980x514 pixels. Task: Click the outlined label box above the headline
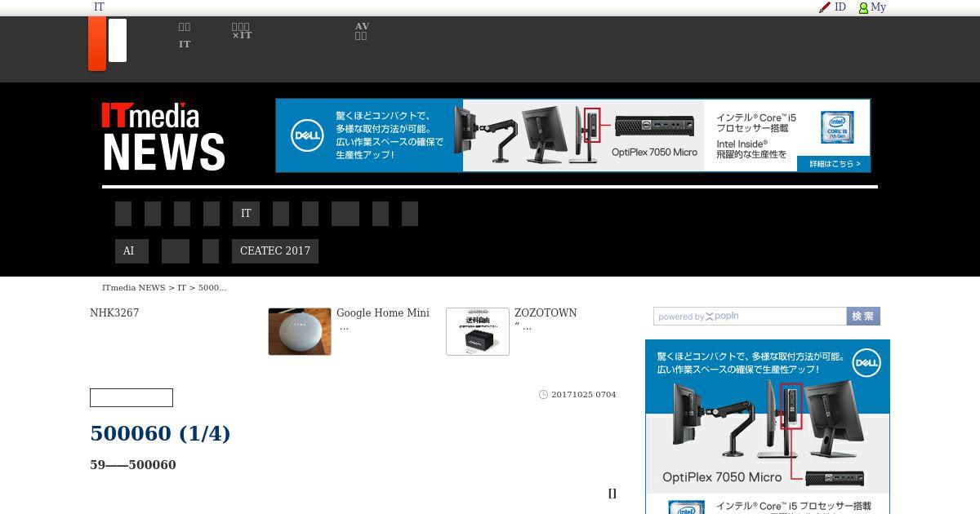tap(131, 398)
